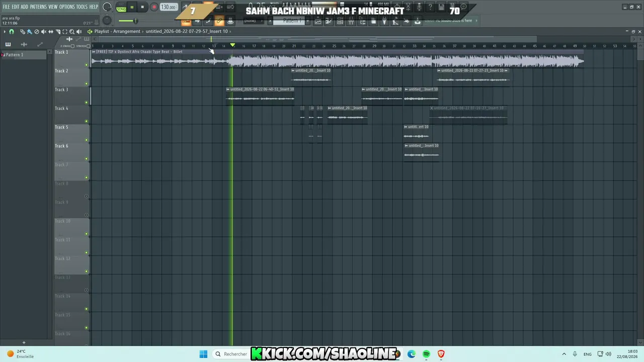The image size is (644, 362).
Task: Select the Slice tool in playlist
Action: [x=58, y=32]
